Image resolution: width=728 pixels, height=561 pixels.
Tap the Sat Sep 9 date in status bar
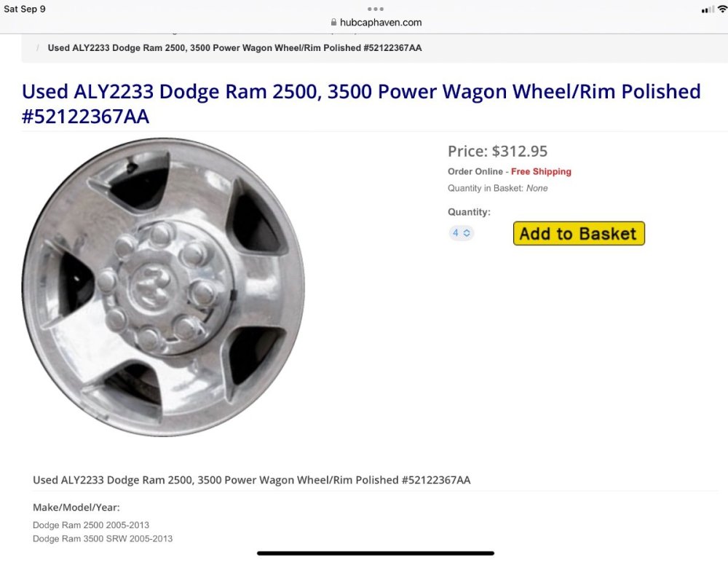(24, 9)
